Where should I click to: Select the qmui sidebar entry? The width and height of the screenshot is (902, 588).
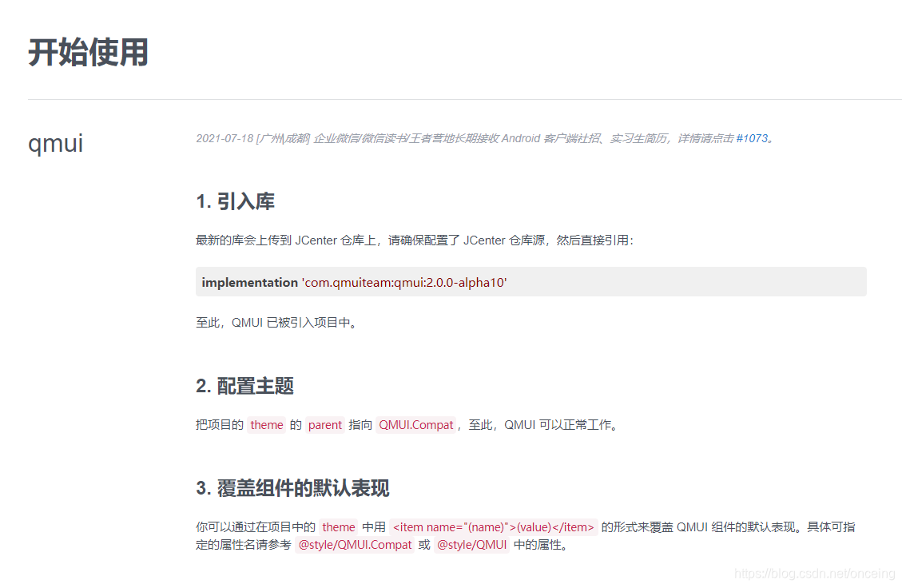55,144
